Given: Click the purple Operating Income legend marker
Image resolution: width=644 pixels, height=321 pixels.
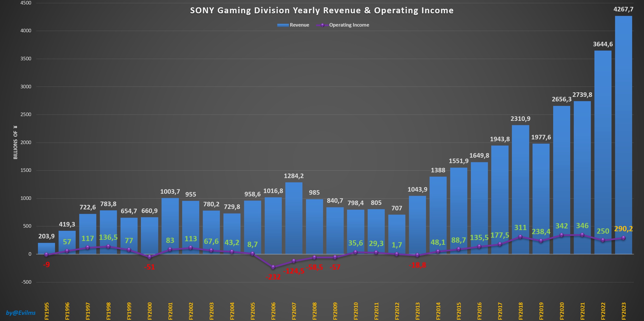Looking at the screenshot, I should pos(323,25).
